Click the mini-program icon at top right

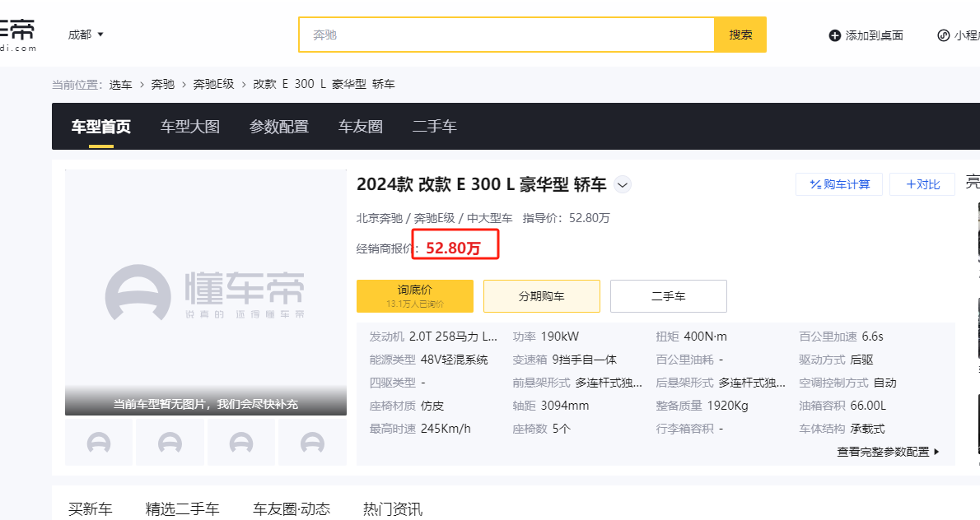click(943, 35)
